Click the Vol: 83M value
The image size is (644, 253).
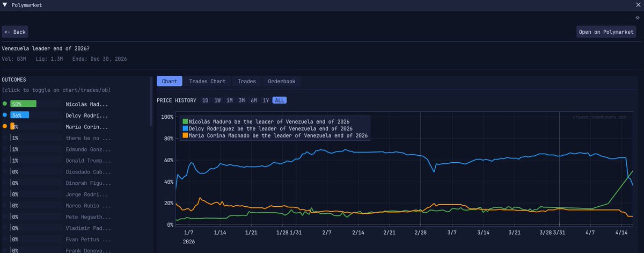[15, 59]
